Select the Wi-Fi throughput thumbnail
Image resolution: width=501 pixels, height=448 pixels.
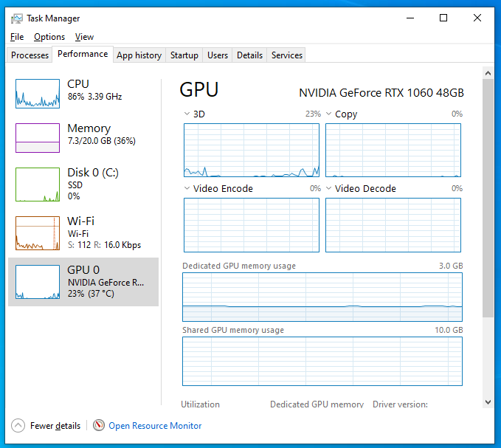38,233
